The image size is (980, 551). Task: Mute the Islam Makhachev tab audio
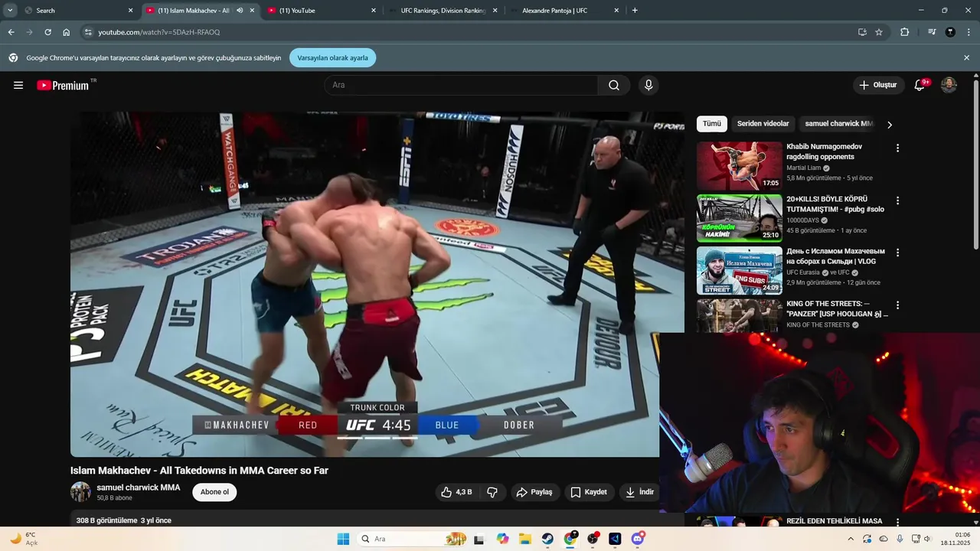pos(240,11)
